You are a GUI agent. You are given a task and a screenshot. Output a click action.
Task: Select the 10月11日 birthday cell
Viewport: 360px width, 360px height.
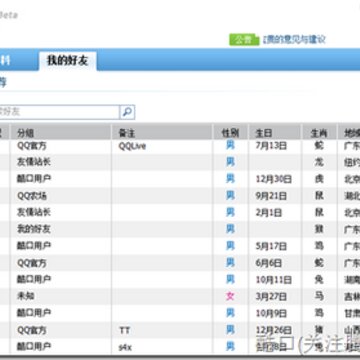[x=274, y=279]
